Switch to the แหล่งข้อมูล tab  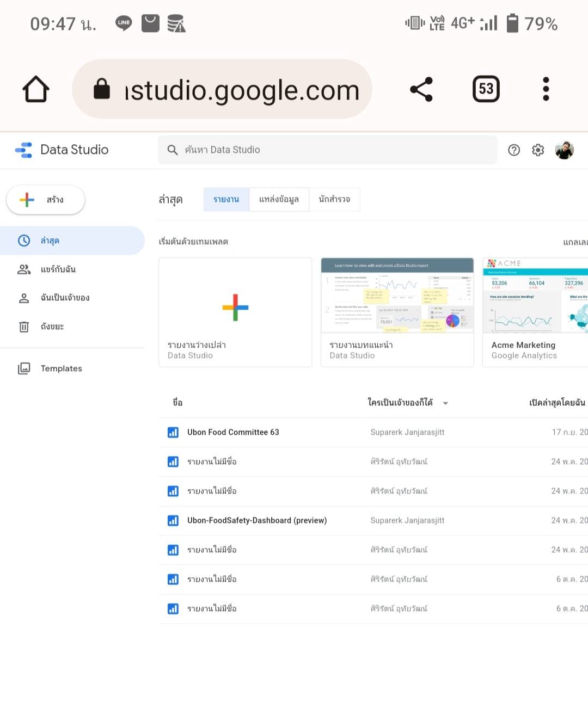279,199
